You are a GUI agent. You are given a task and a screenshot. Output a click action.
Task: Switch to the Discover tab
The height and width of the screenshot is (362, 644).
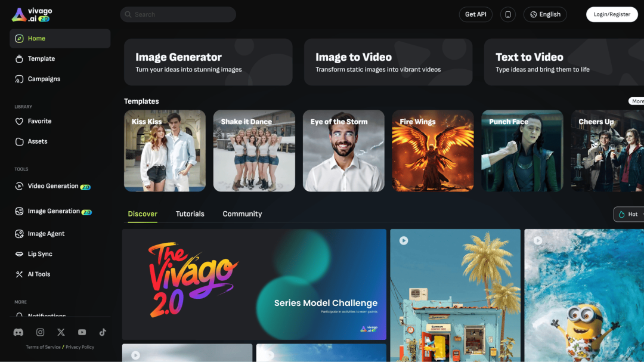click(x=143, y=214)
